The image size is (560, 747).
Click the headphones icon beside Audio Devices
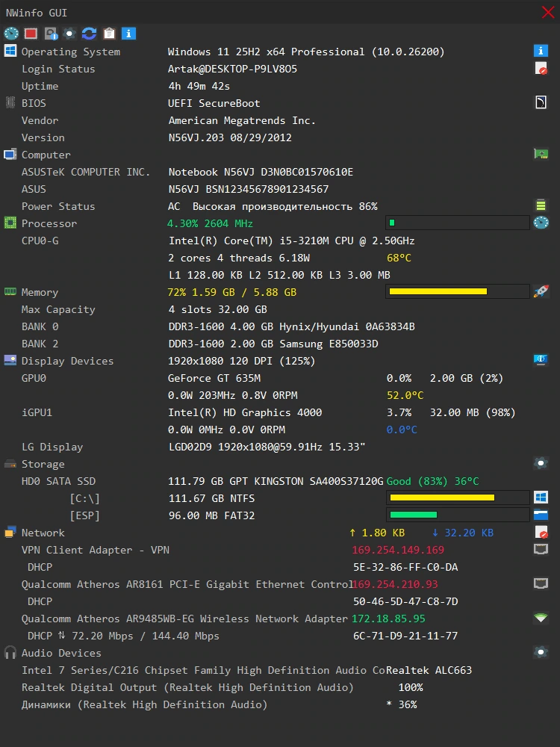tap(10, 652)
